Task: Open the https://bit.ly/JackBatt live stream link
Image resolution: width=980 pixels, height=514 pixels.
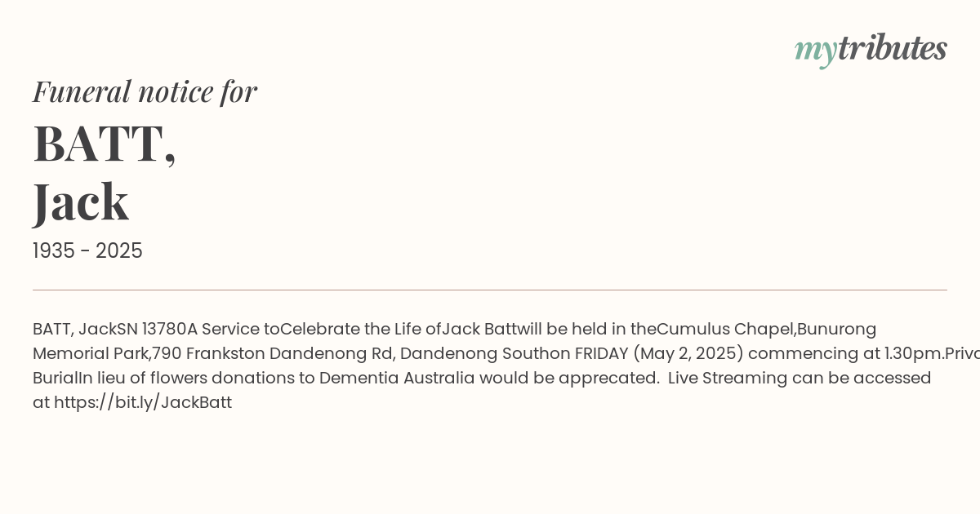Action: [x=143, y=402]
